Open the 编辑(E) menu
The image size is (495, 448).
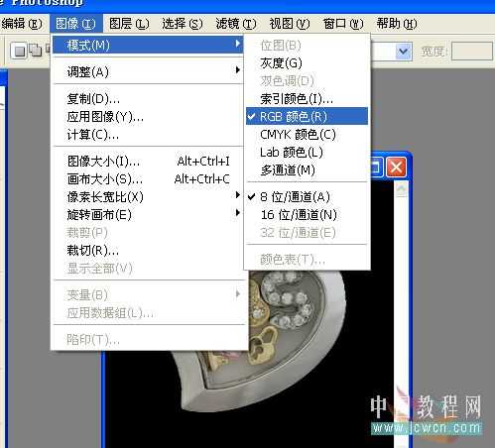click(22, 24)
